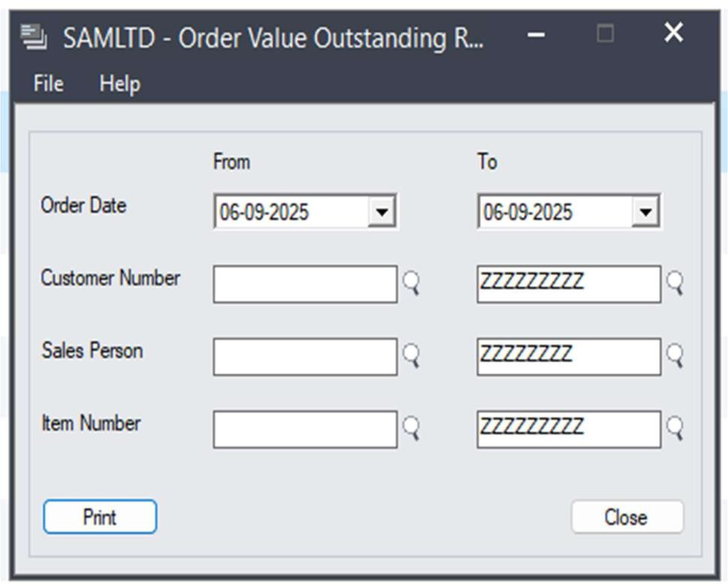Expand the From Order Date dropdown arrow
This screenshot has width=728, height=585.
pos(382,213)
